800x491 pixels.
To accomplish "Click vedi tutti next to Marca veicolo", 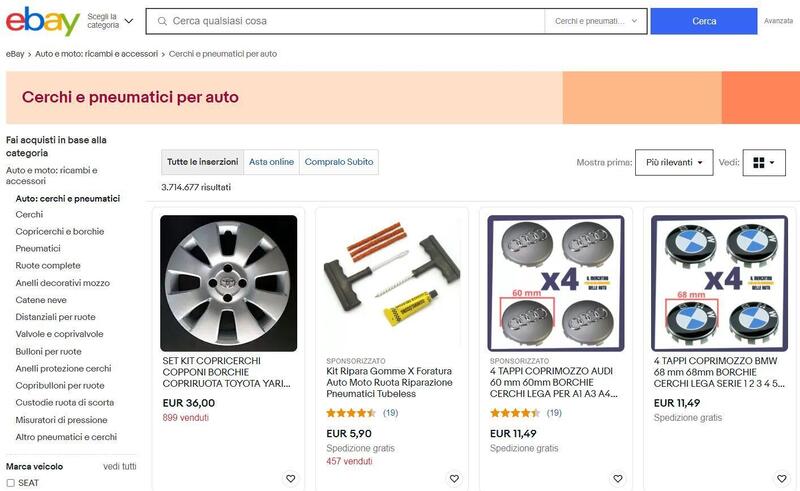I will point(120,467).
